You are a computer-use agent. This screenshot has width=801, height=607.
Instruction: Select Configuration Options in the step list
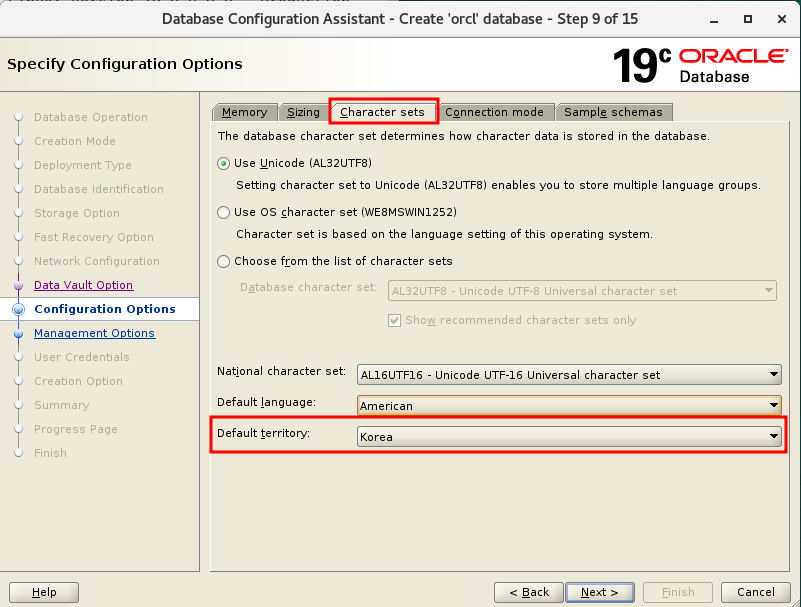pyautogui.click(x=105, y=309)
